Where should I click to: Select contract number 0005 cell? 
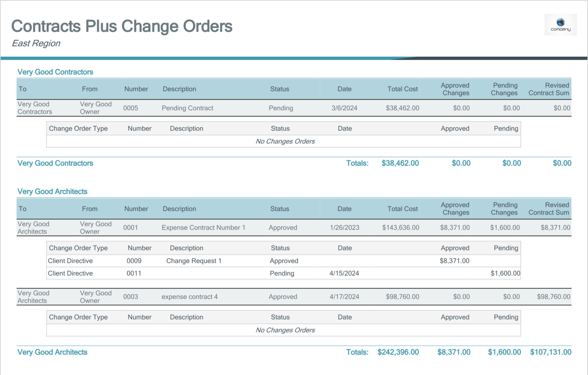click(130, 108)
